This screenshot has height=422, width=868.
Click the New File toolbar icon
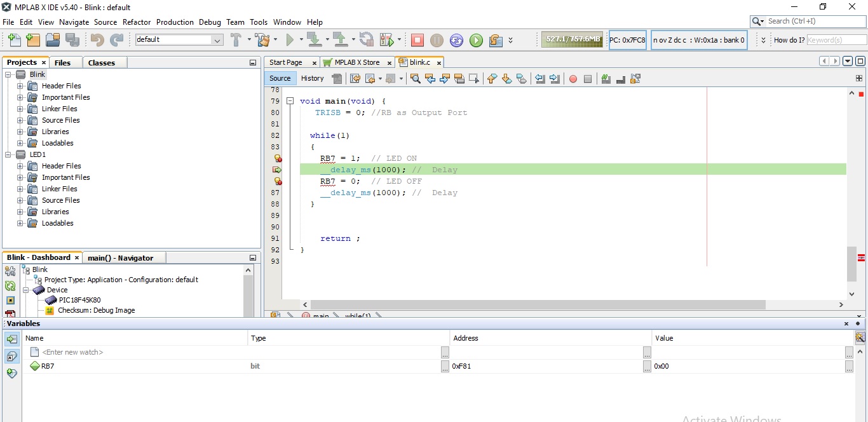point(14,40)
